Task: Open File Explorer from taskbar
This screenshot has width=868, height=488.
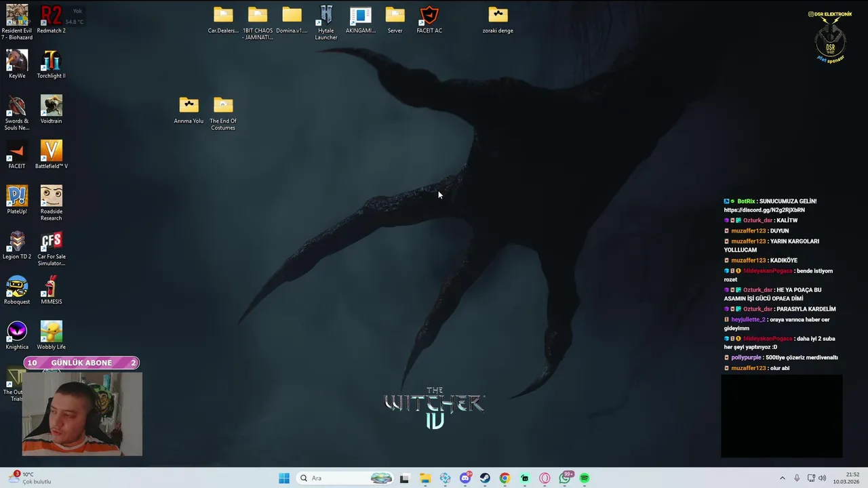Action: tap(425, 478)
